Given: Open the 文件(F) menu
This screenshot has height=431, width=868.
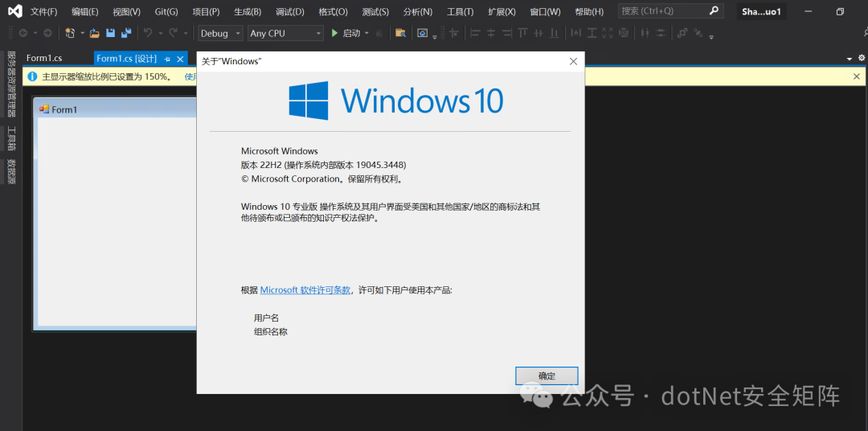Looking at the screenshot, I should (43, 11).
